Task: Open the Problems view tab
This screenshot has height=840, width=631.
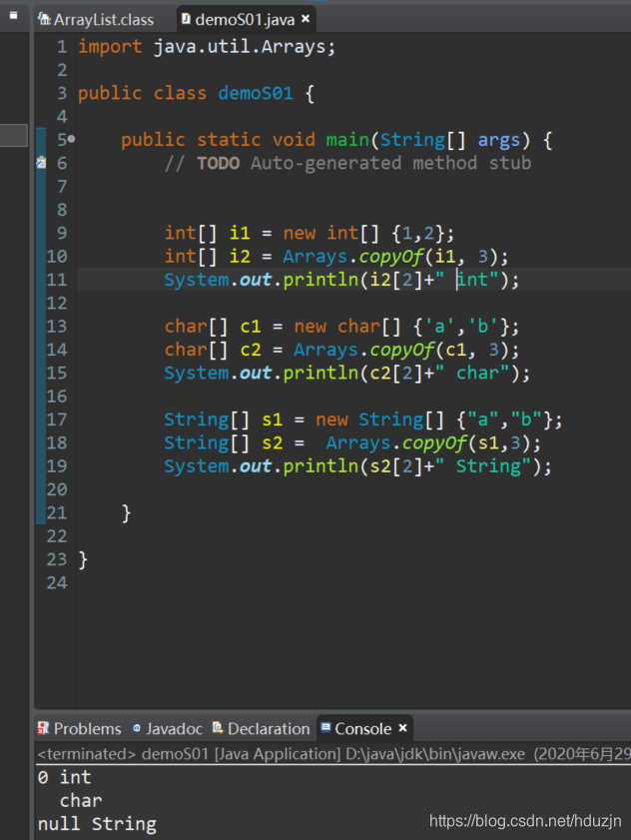Action: point(79,728)
